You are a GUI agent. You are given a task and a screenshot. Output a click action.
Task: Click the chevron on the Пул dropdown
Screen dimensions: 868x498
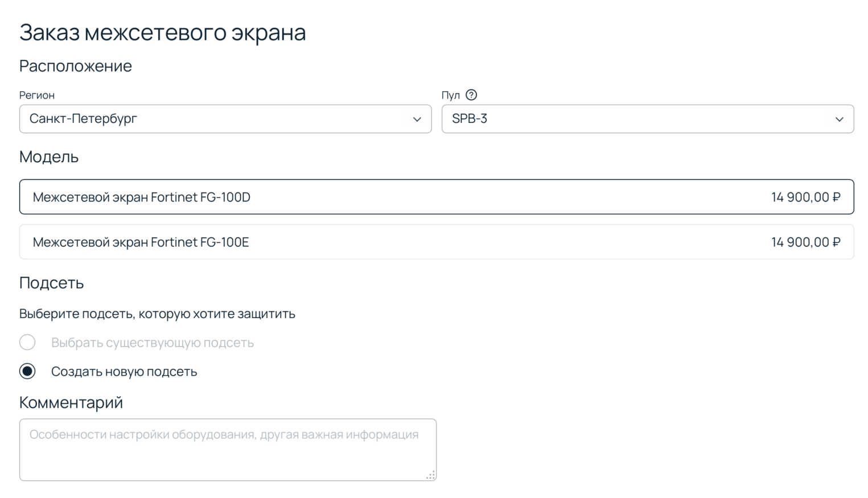(839, 119)
